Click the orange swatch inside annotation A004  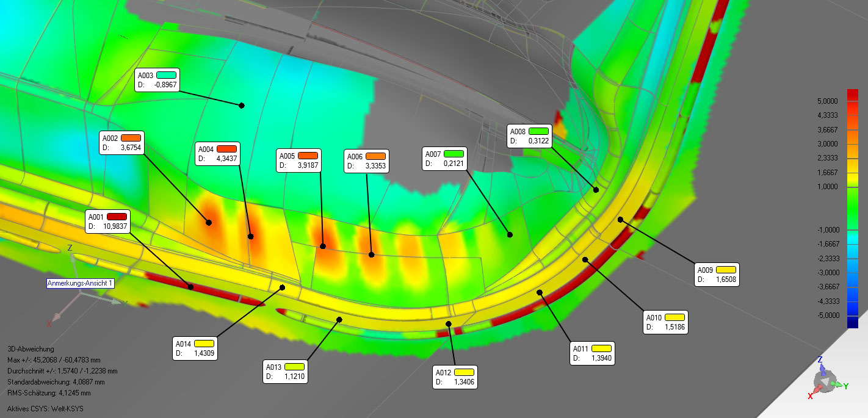pyautogui.click(x=226, y=148)
